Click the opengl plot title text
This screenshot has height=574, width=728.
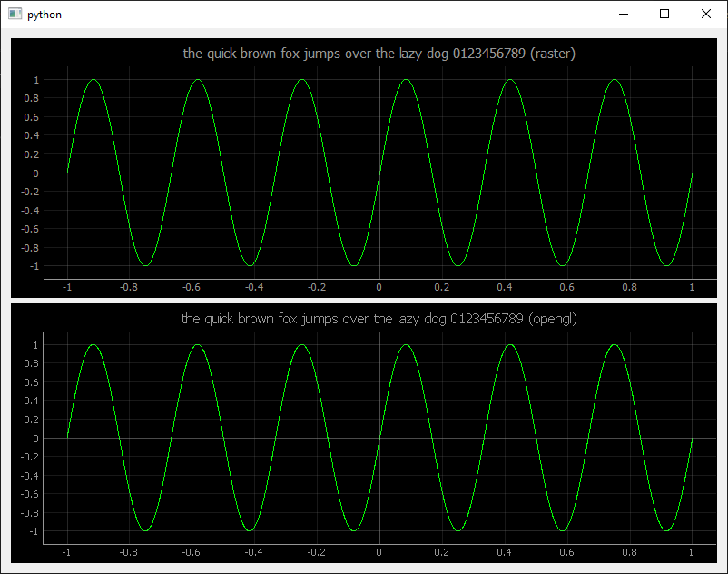[x=379, y=319]
